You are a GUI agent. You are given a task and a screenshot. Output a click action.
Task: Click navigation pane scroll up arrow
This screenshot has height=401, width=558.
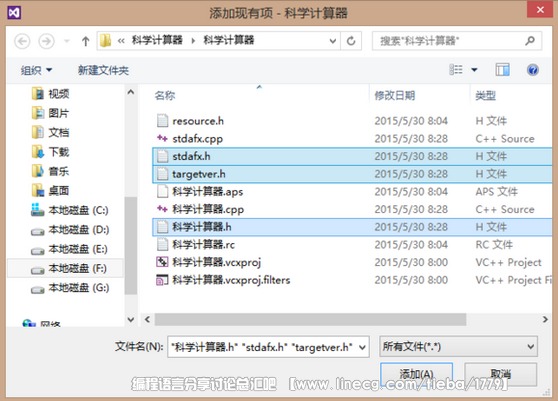(x=131, y=92)
